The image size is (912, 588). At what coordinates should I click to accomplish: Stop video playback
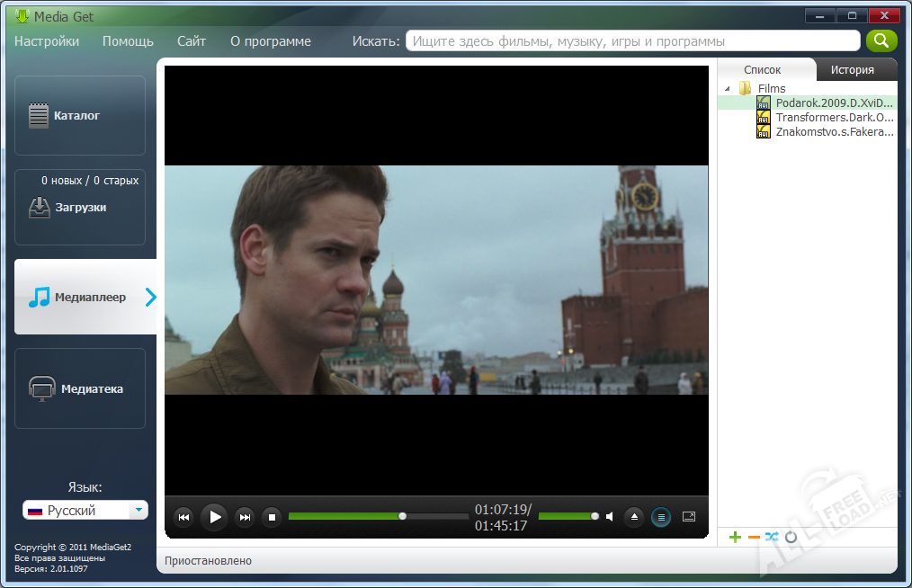click(272, 517)
